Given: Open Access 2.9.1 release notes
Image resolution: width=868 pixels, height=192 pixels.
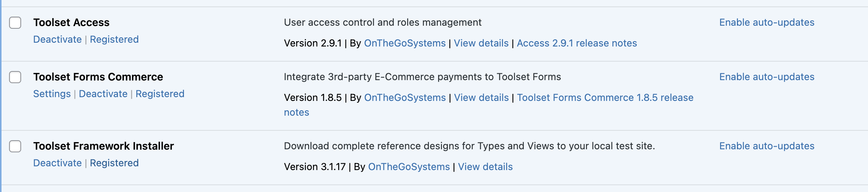Looking at the screenshot, I should tap(577, 43).
